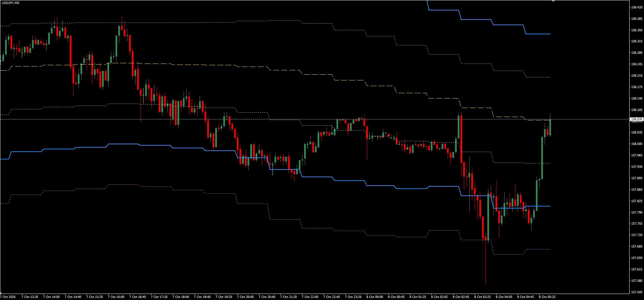
Task: Click the 7 Oct 13:20 time label
Action: pos(30,297)
